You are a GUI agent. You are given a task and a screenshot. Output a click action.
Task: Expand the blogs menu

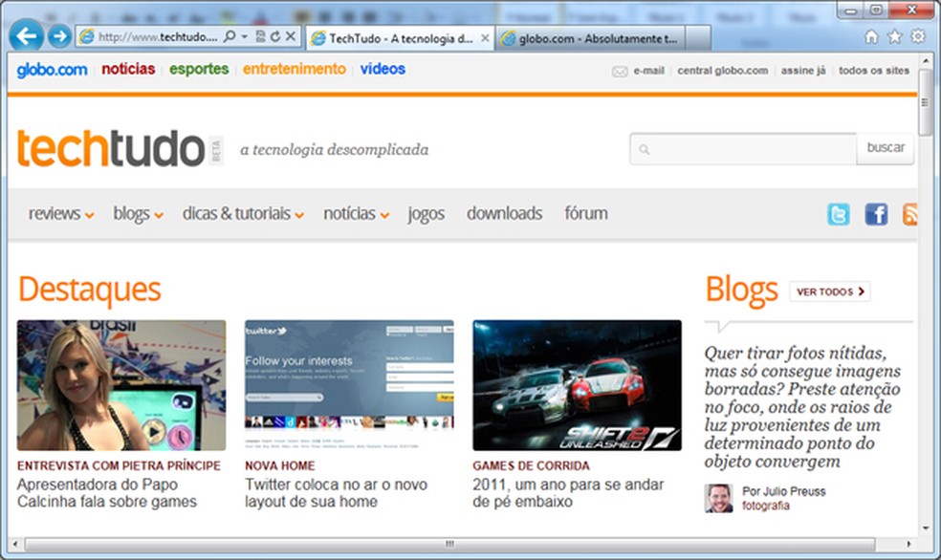coord(138,213)
